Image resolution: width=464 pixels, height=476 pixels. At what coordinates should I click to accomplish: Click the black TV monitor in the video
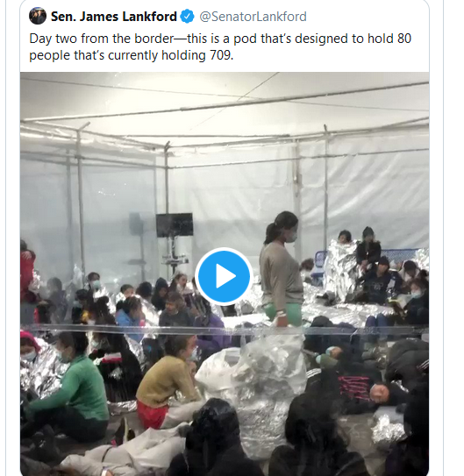coord(175,225)
